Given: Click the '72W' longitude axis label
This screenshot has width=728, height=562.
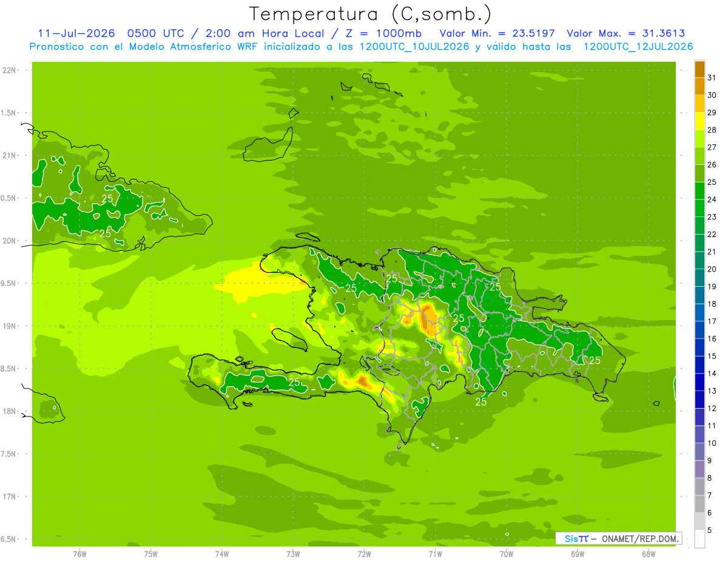Looking at the screenshot, I should pos(365,554).
